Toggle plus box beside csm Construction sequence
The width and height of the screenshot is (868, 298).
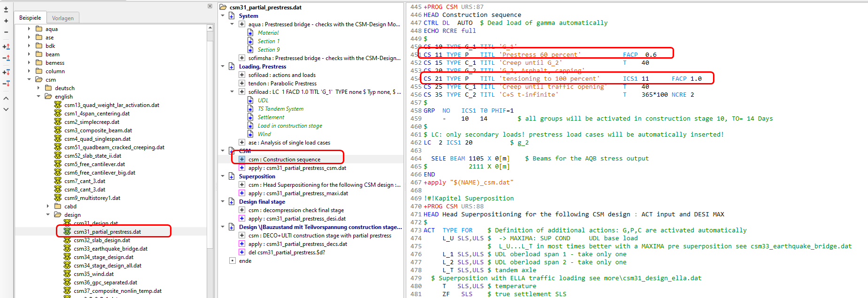coord(241,160)
